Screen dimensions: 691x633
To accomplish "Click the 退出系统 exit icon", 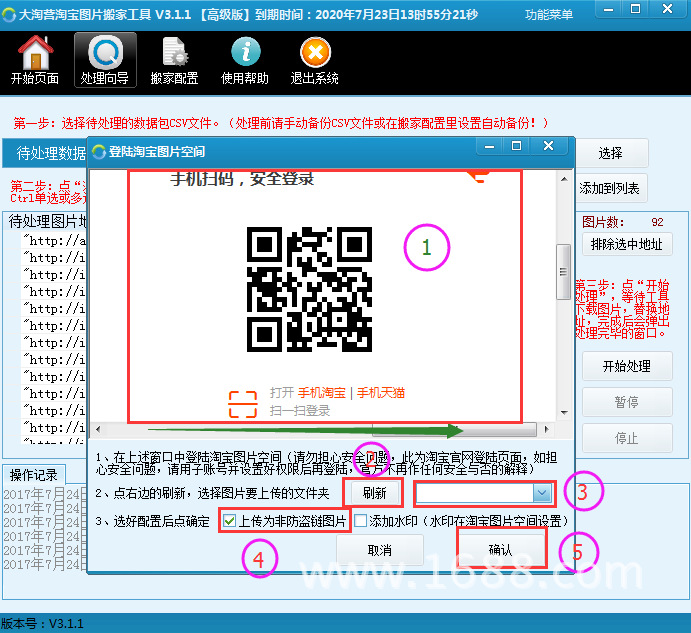I will (315, 60).
